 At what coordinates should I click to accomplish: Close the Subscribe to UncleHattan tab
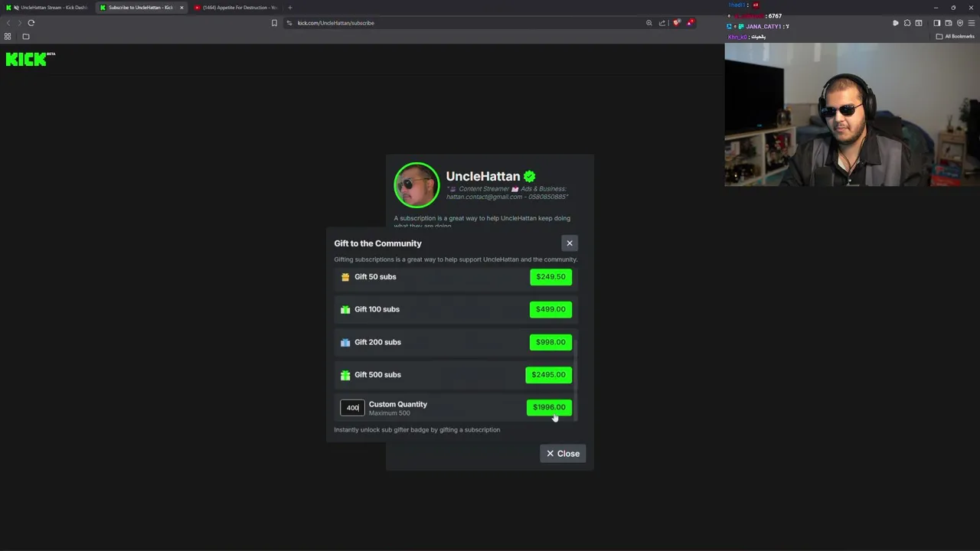(181, 8)
